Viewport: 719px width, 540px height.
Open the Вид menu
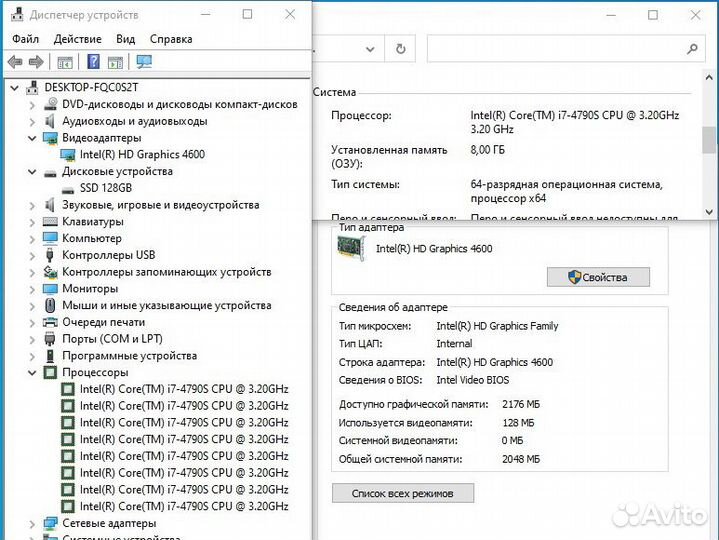(x=125, y=39)
